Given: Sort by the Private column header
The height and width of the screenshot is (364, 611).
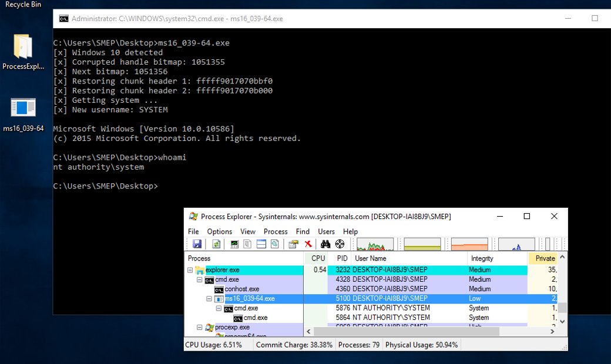Looking at the screenshot, I should pyautogui.click(x=543, y=258).
